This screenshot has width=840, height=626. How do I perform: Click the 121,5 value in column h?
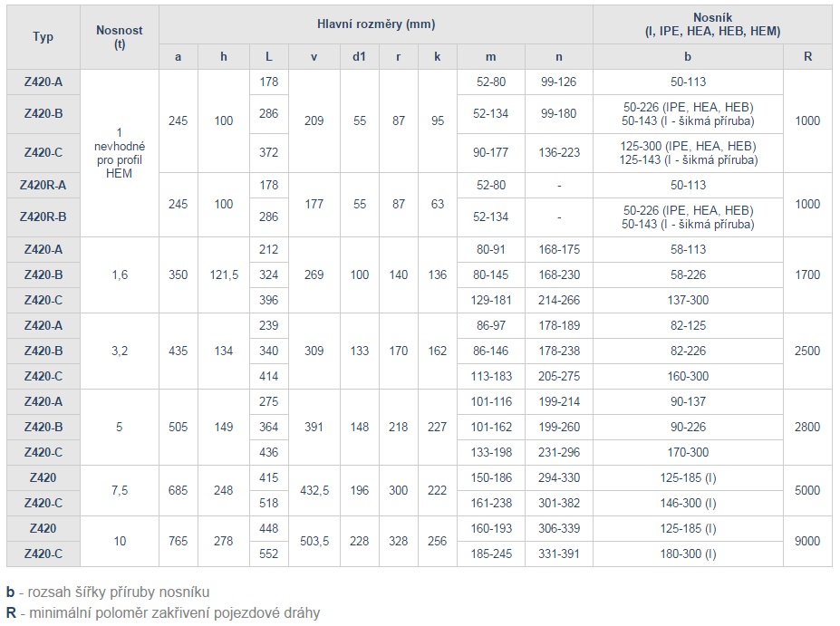(x=224, y=274)
